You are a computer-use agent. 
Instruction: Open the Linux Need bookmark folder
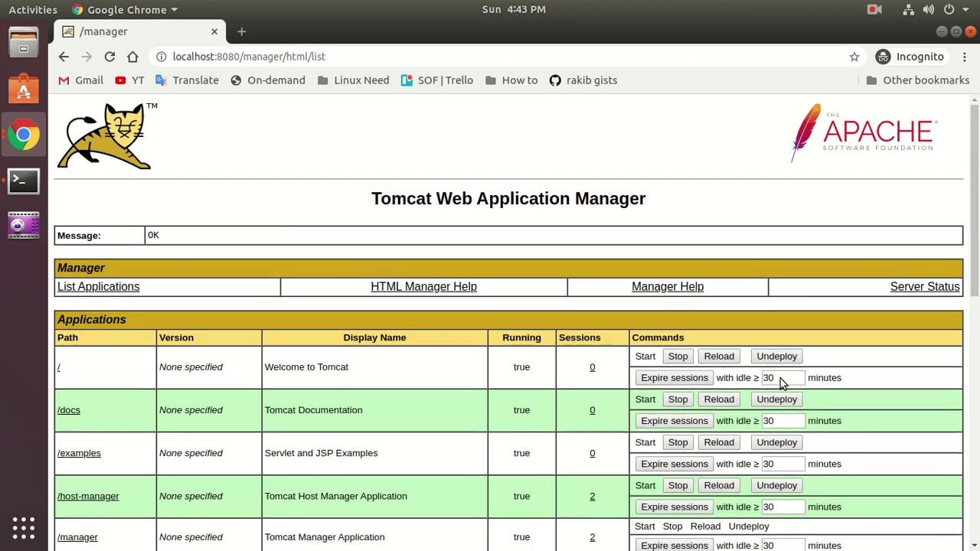point(352,80)
